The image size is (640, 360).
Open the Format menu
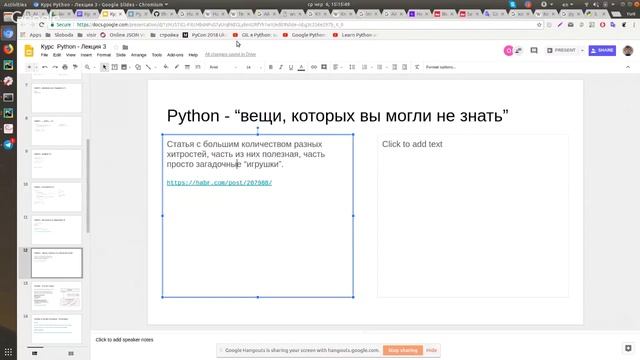[x=104, y=55]
